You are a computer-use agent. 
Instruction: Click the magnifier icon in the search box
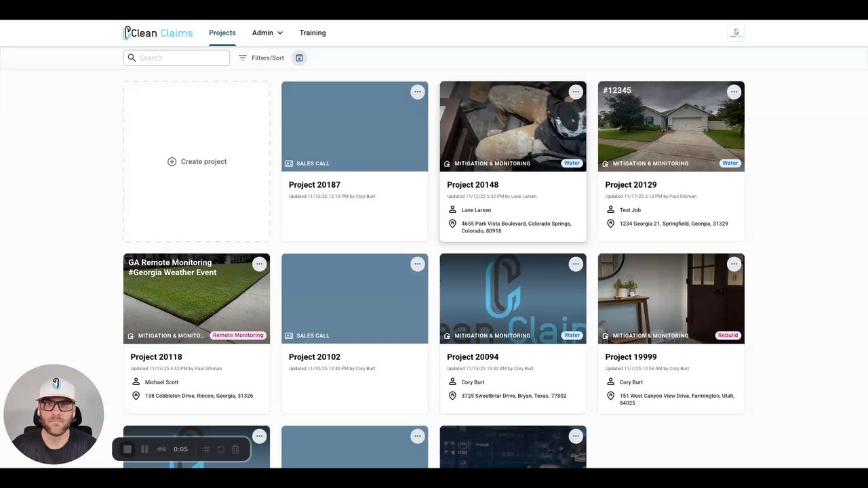pos(132,58)
